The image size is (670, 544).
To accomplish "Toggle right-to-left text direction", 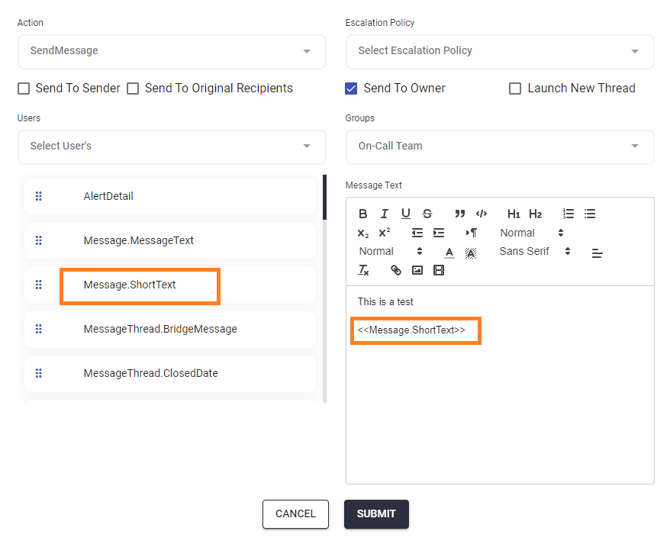I will 471,233.
